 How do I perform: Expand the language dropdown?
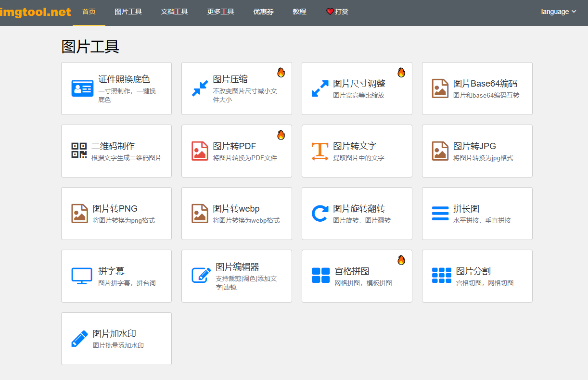coord(558,11)
